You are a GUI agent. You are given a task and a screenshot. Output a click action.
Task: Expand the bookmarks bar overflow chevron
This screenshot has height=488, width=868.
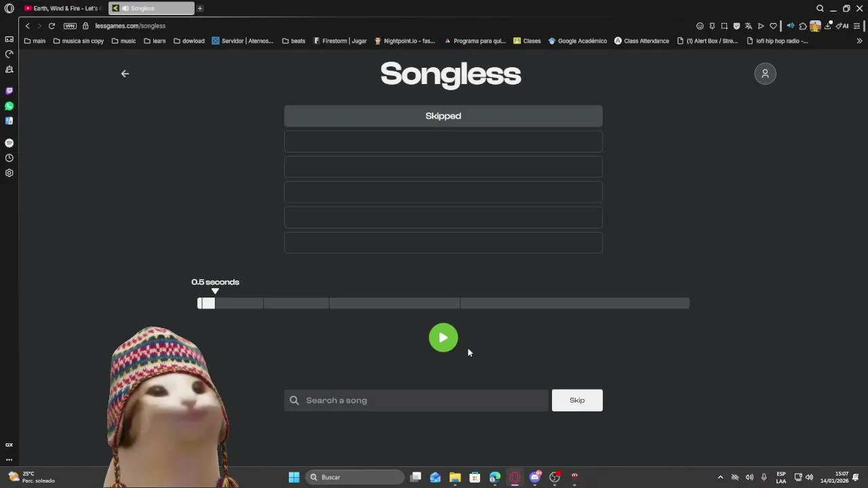tap(859, 41)
